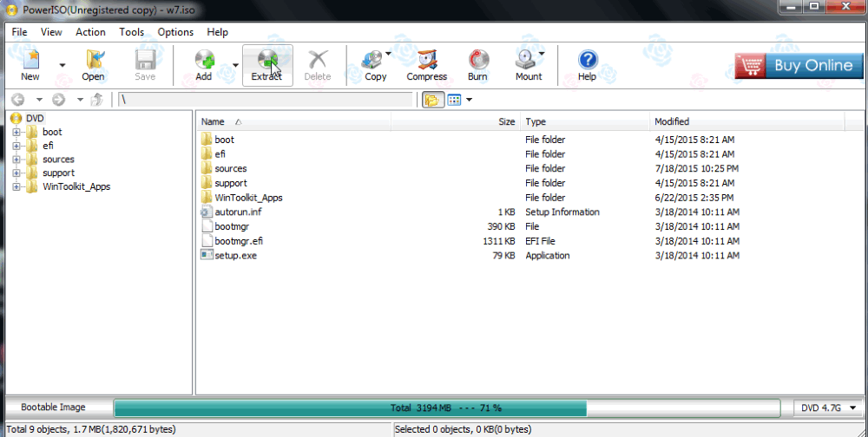Click the Total 9 objects status text
The height and width of the screenshot is (437, 868).
pos(91,429)
